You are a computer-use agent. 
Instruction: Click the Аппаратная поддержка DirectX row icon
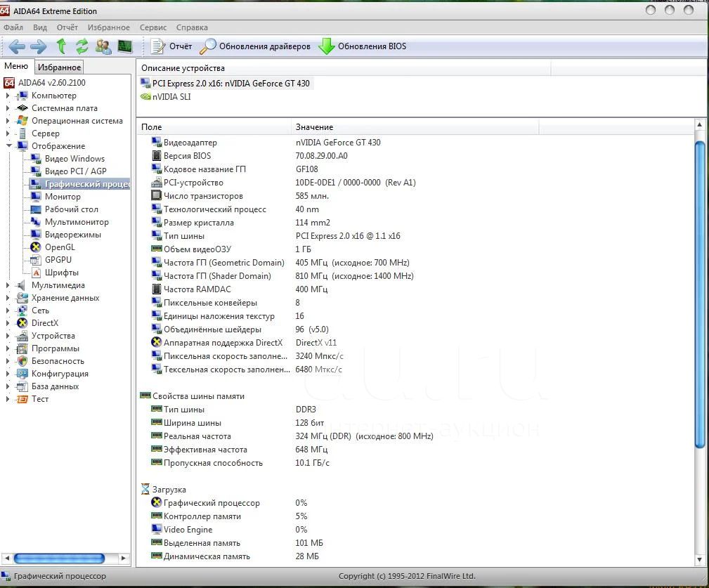(157, 342)
